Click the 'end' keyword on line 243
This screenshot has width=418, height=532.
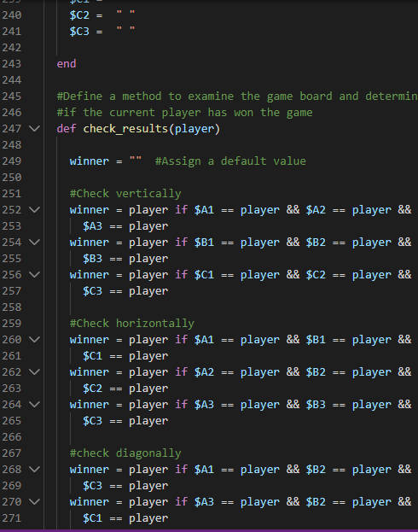67,64
